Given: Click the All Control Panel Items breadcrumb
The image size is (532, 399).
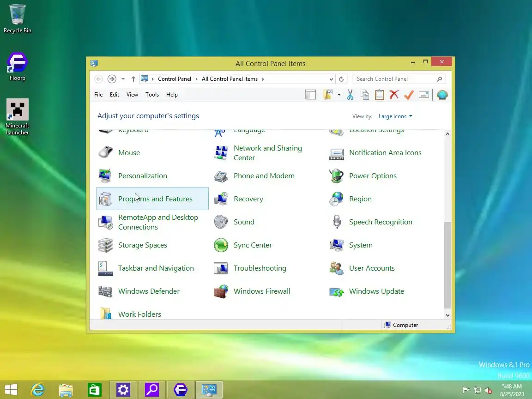Looking at the screenshot, I should pos(230,79).
